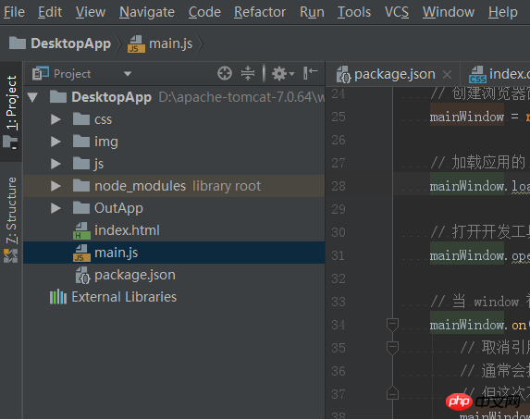530x420 pixels.
Task: Select the main.js file in project tree
Action: [174, 253]
